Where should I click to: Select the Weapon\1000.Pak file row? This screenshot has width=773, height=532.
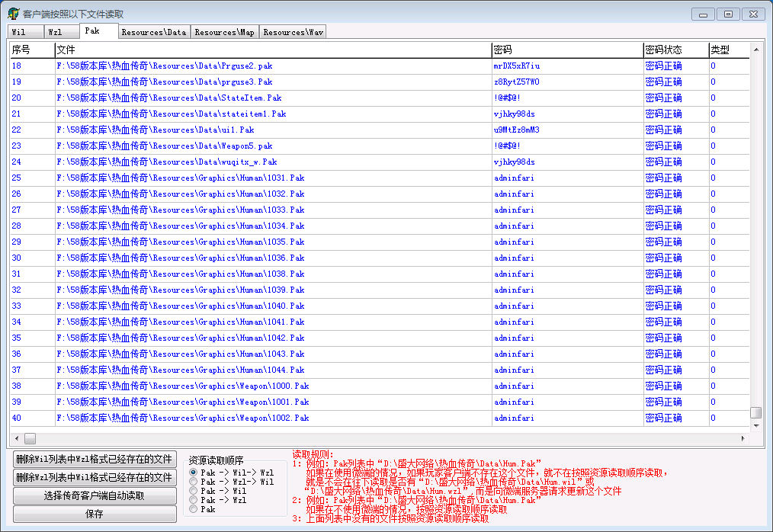click(380, 386)
